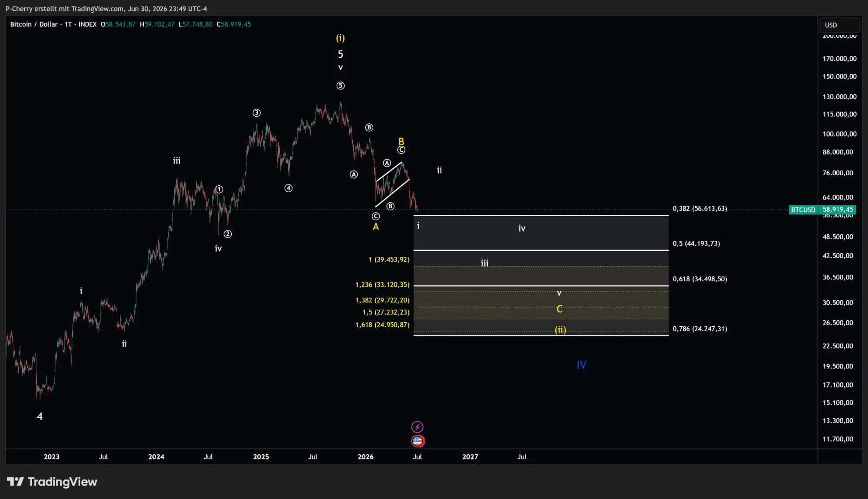Select the circled 3 wave label
Viewport: 868px width, 499px height.
pyautogui.click(x=256, y=113)
